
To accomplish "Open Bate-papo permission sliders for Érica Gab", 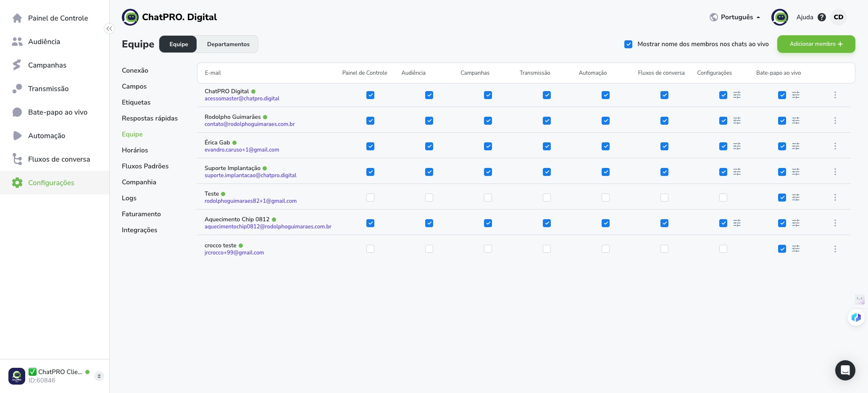I will [x=796, y=147].
